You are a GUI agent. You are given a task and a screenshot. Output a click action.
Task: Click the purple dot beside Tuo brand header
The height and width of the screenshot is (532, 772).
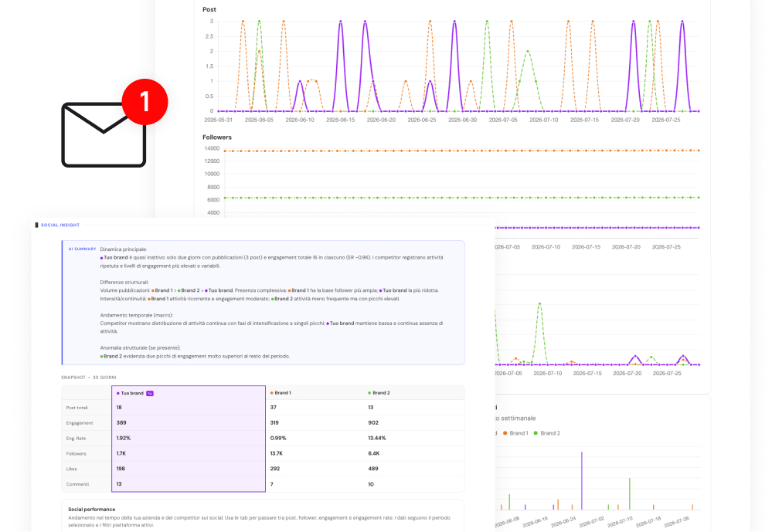tap(117, 393)
